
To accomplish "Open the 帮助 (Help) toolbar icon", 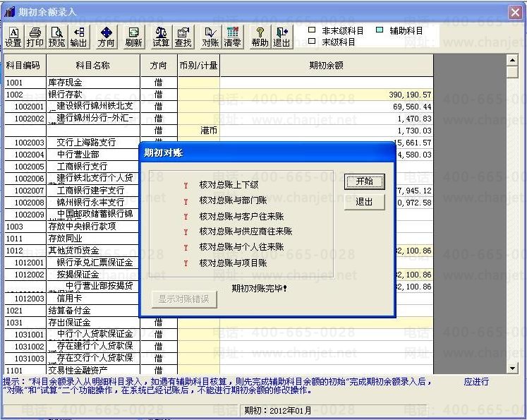I will pos(260,37).
